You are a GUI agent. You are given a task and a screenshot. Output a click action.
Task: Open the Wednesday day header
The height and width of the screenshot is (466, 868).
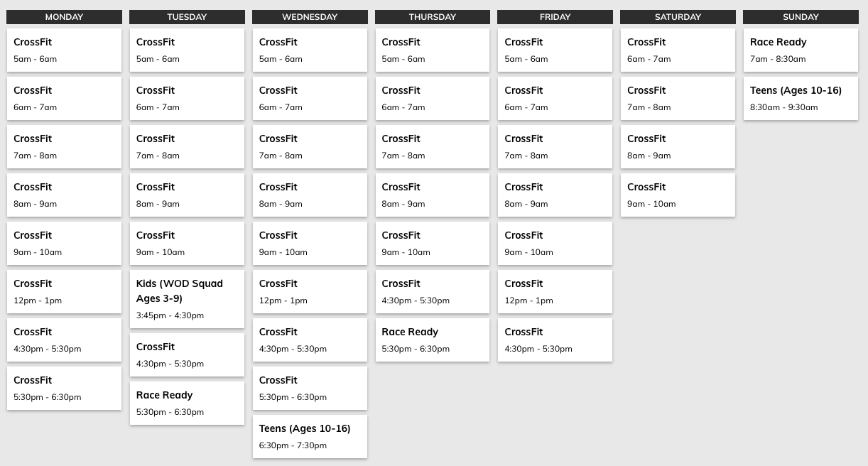pos(310,17)
